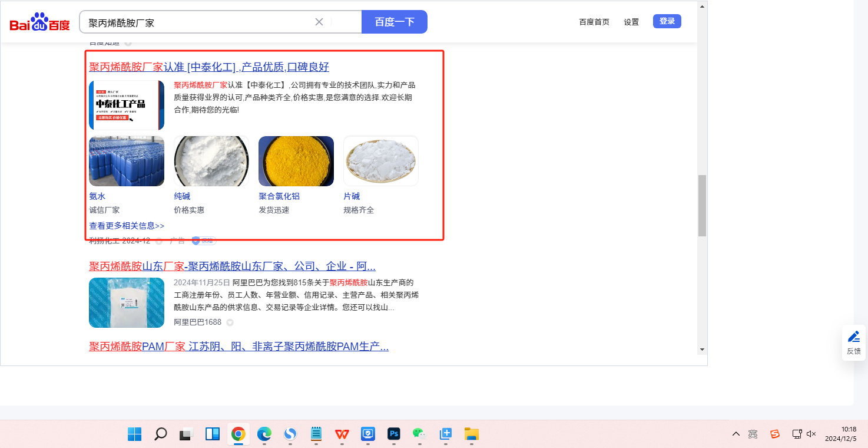Open the 反馈 feedback pencil icon
This screenshot has width=868, height=448.
point(853,337)
